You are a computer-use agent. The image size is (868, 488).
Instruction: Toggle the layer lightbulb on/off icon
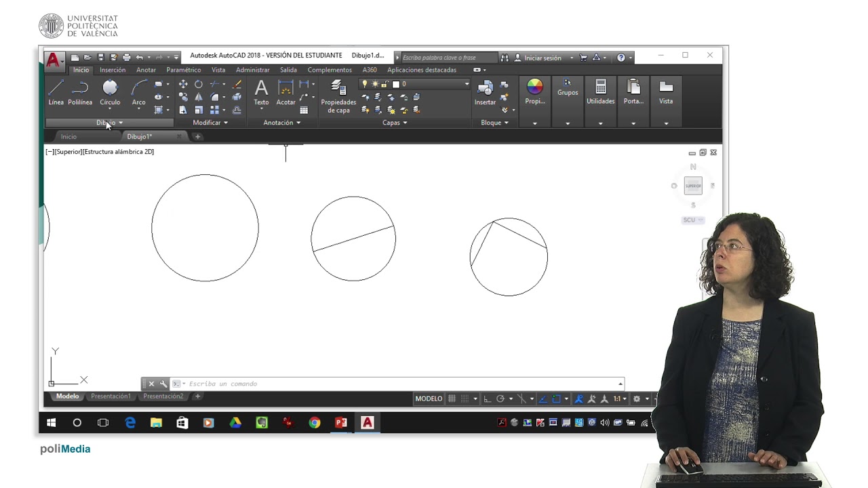pos(365,84)
